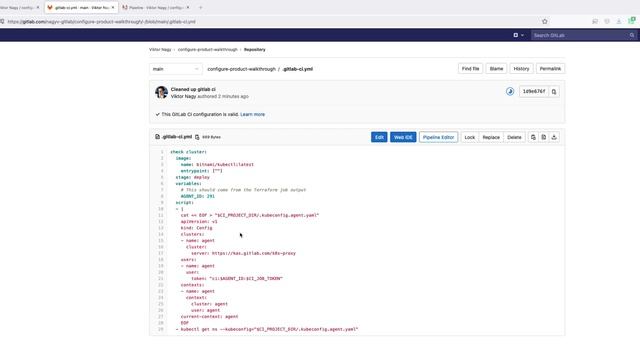This screenshot has width=640, height=360.
Task: Click the Lock button
Action: (470, 137)
